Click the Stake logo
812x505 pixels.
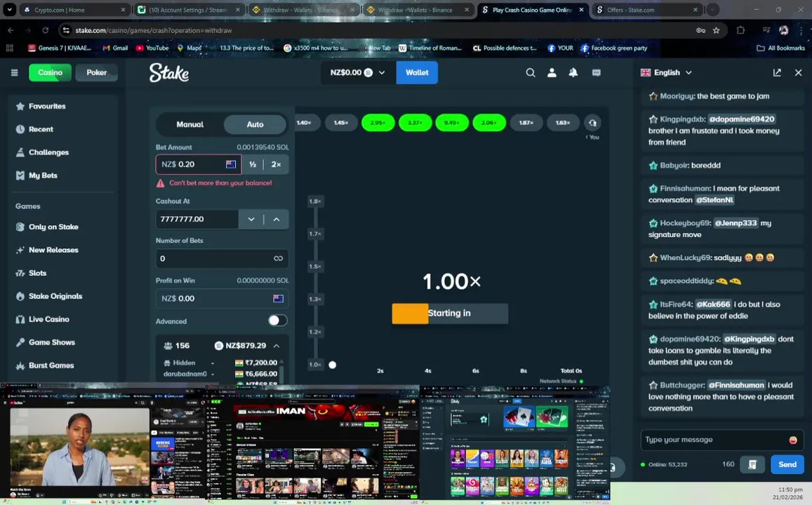tap(169, 72)
